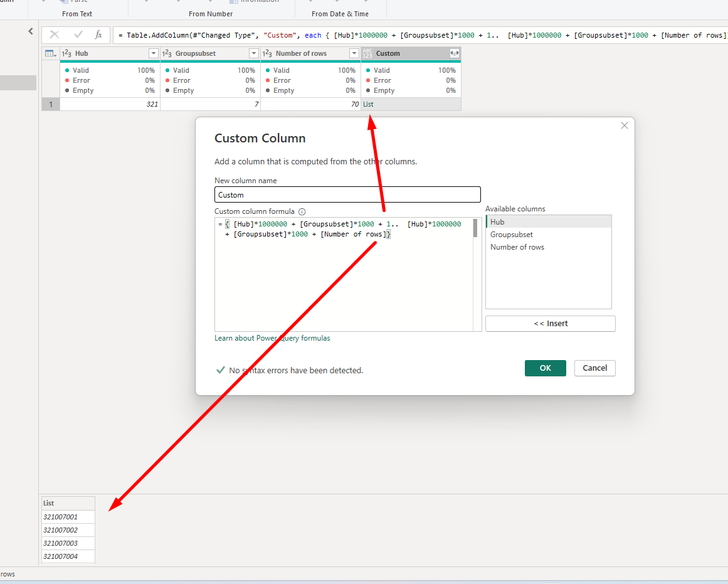Select preview value 321007003
The height and width of the screenshot is (584, 728).
pyautogui.click(x=68, y=543)
